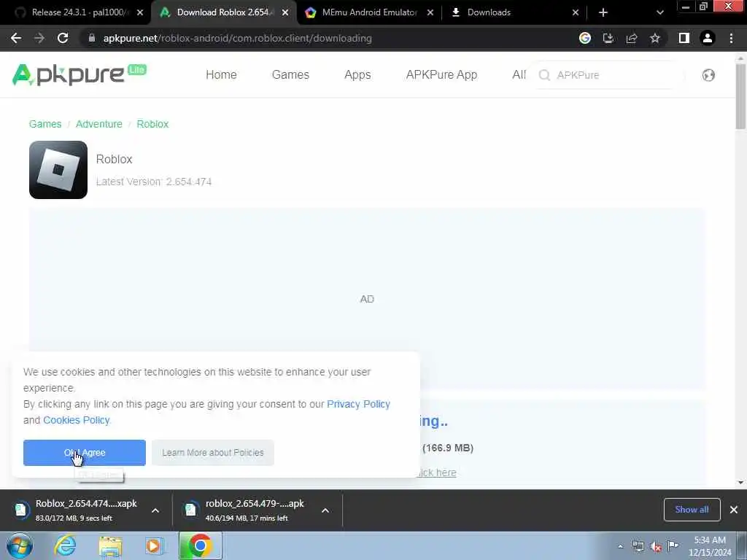Screen dimensions: 747x560
Task: Accept cookies with Ok I Agree
Action: [x=85, y=453]
